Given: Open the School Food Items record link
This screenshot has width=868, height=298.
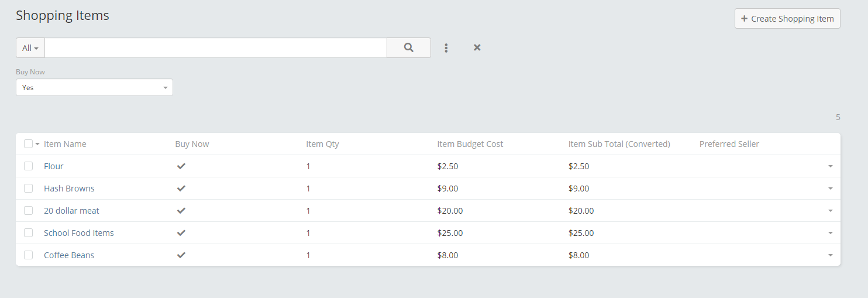Looking at the screenshot, I should pos(79,233).
